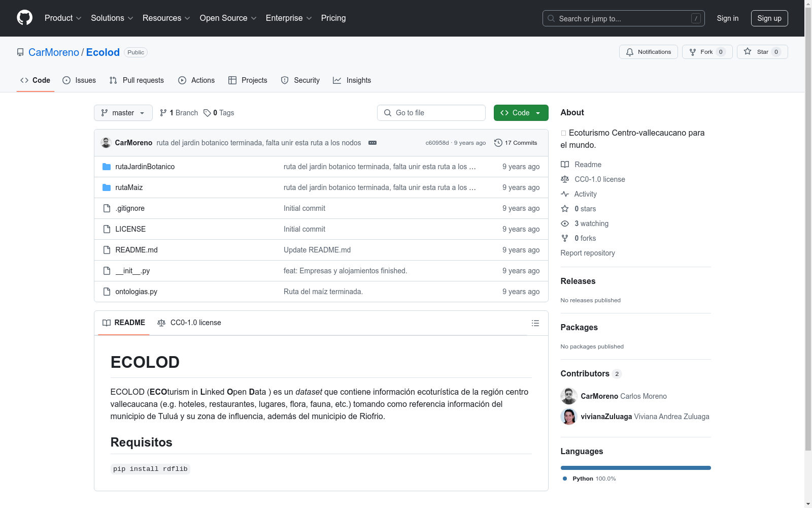This screenshot has height=508, width=812.
Task: Click the Sign up button
Action: tap(769, 18)
